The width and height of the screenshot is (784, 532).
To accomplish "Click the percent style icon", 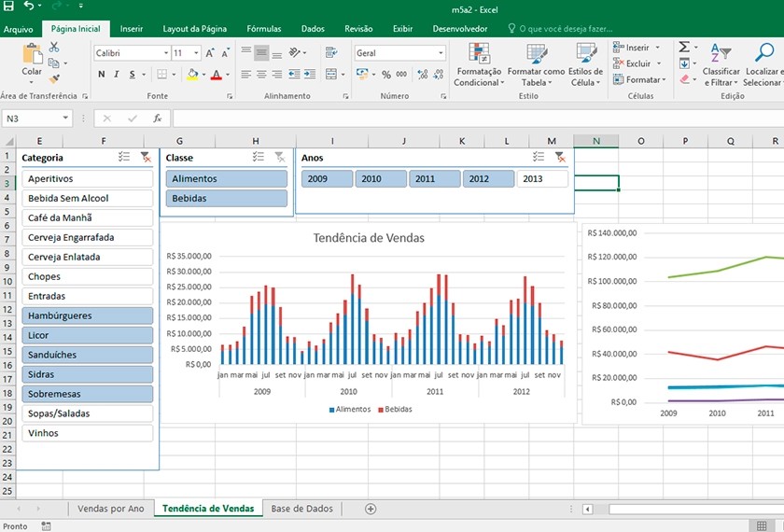I will (x=385, y=75).
